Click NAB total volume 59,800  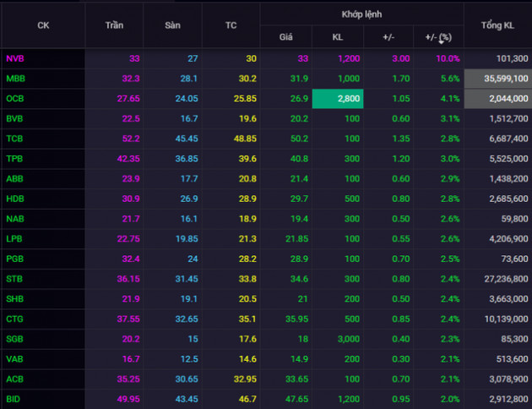(515, 219)
